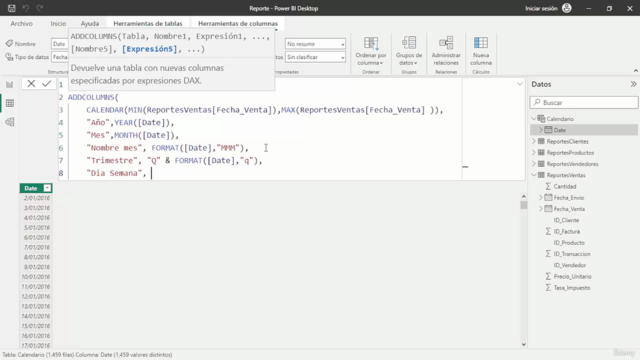Expand the ReportesClientes table
Viewport: 640px width, 360px height.
pos(534,141)
